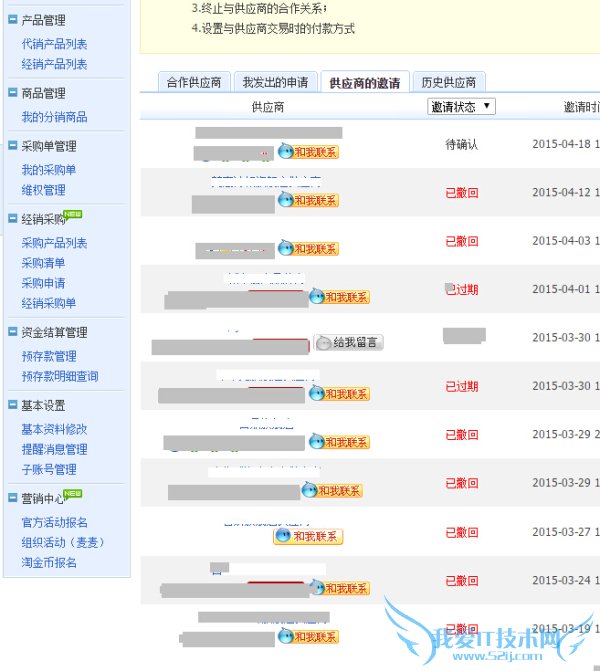Open the 历史供应商 tab
Viewport: 600px width, 671px height.
pyautogui.click(x=449, y=82)
